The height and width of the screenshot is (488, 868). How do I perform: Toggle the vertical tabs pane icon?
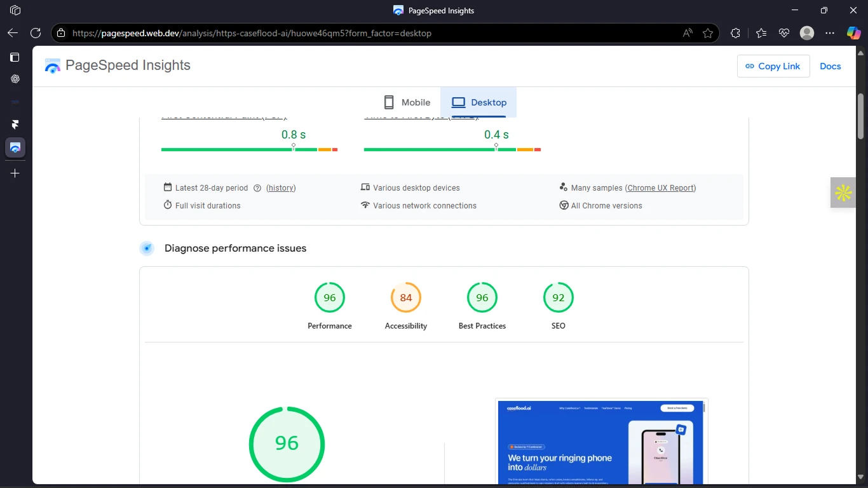coord(15,57)
